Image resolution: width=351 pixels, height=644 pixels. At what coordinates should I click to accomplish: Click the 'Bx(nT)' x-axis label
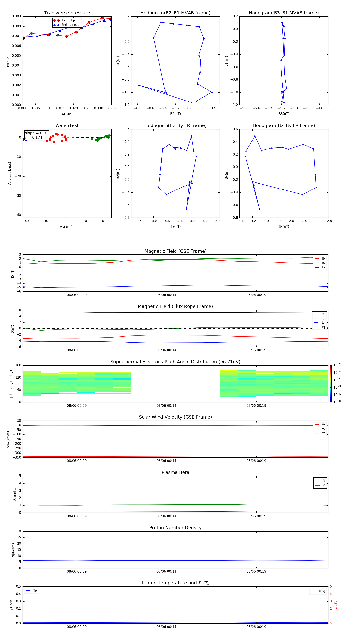coord(284,227)
